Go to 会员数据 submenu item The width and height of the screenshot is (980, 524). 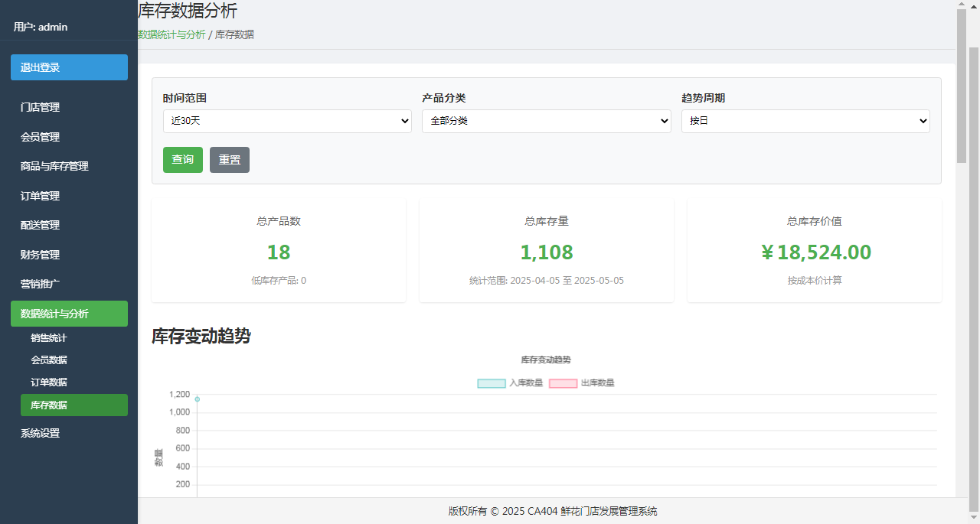[x=74, y=360]
